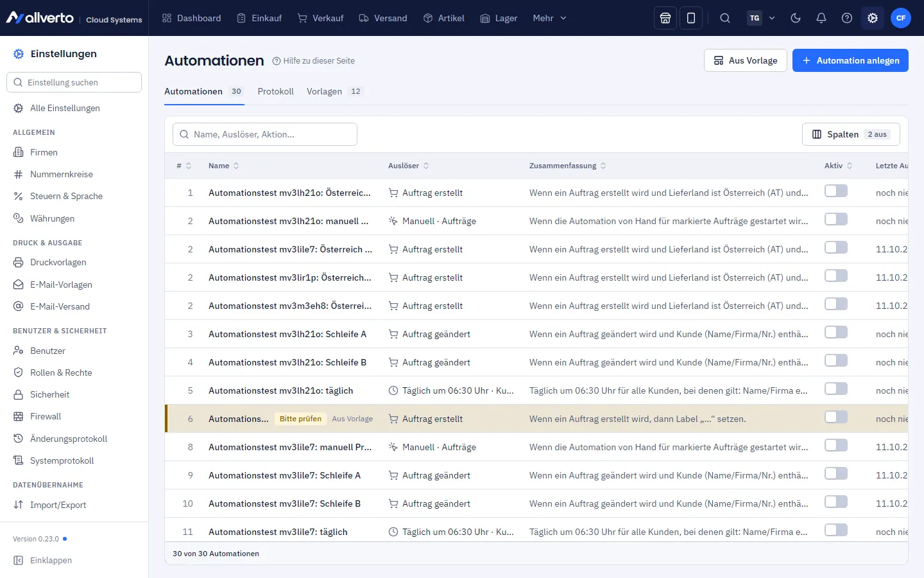The height and width of the screenshot is (578, 924).
Task: Open Import/Export in sidebar
Action: (74, 505)
